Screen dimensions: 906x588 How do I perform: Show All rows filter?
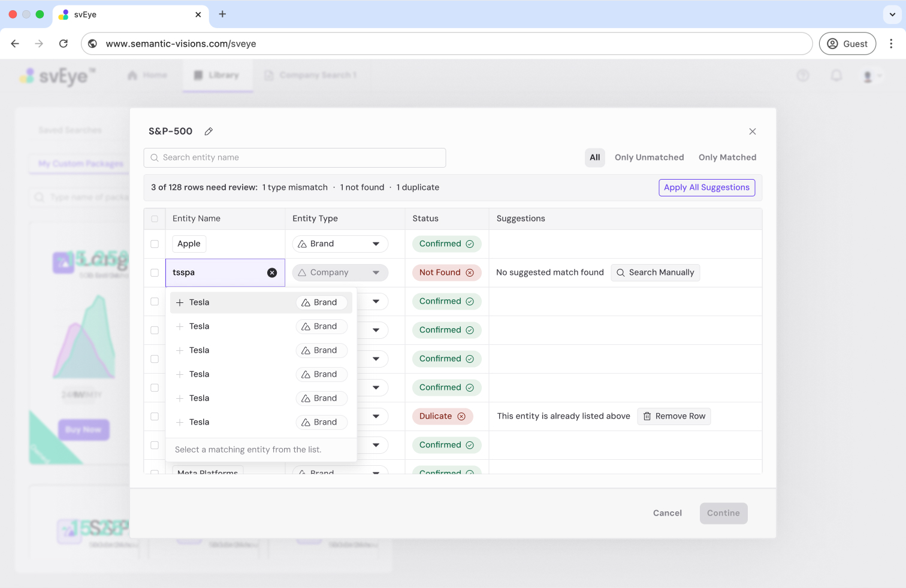pos(595,157)
